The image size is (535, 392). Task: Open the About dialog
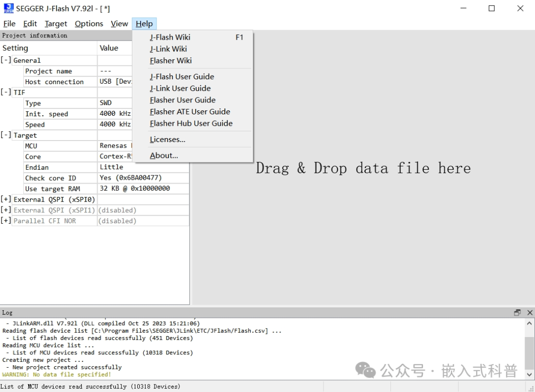coord(193,155)
